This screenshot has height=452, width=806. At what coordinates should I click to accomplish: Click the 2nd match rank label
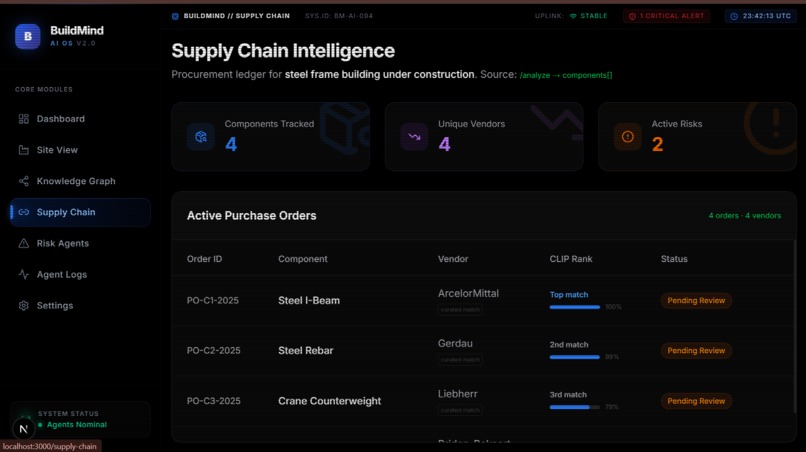coord(569,345)
